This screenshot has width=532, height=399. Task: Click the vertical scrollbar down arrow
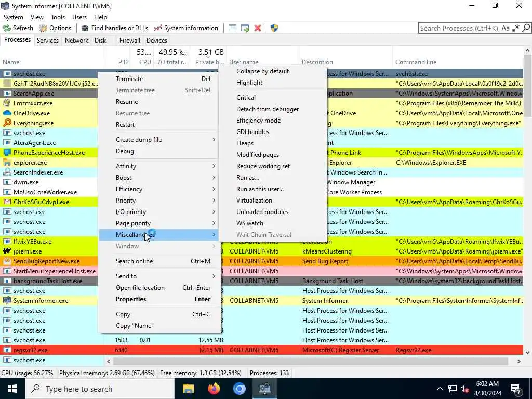tap(527, 353)
